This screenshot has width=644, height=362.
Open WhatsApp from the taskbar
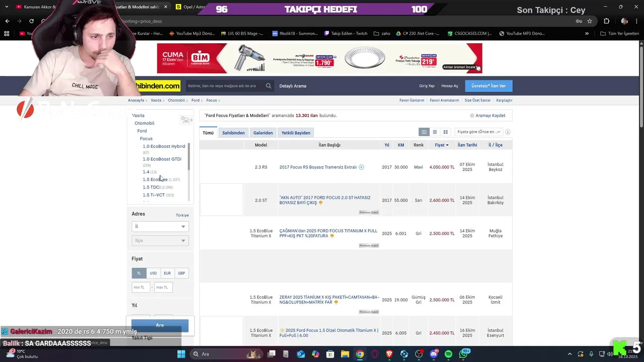click(x=463, y=354)
